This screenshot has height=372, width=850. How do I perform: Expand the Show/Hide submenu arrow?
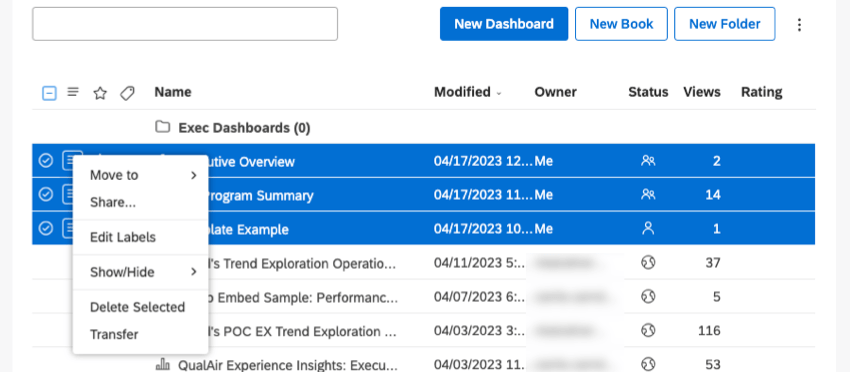[x=194, y=272]
